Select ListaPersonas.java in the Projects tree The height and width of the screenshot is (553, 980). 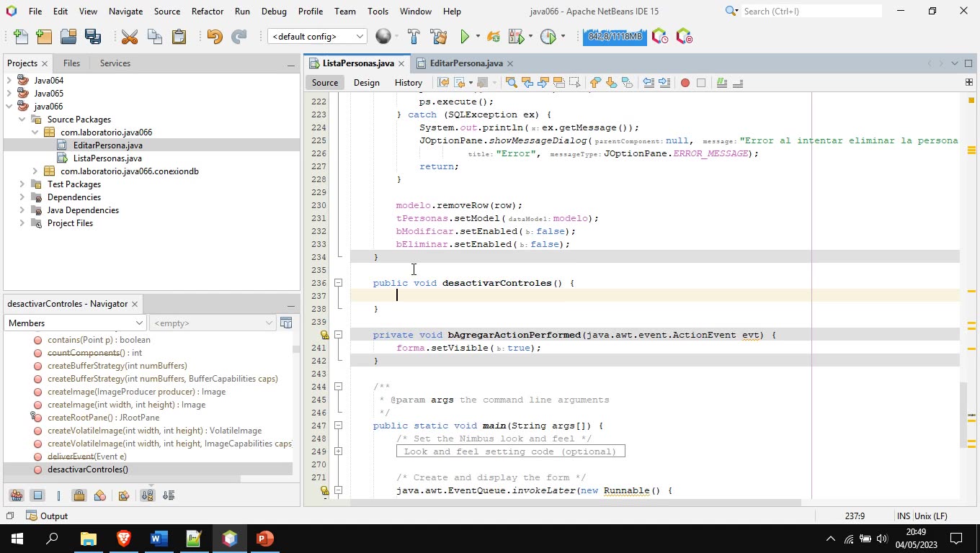[x=107, y=158]
